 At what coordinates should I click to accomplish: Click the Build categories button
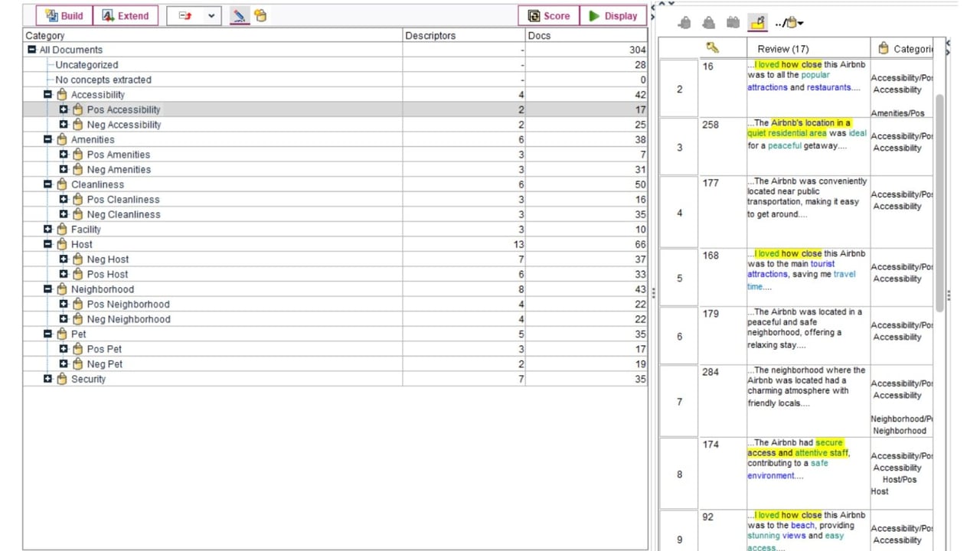64,16
